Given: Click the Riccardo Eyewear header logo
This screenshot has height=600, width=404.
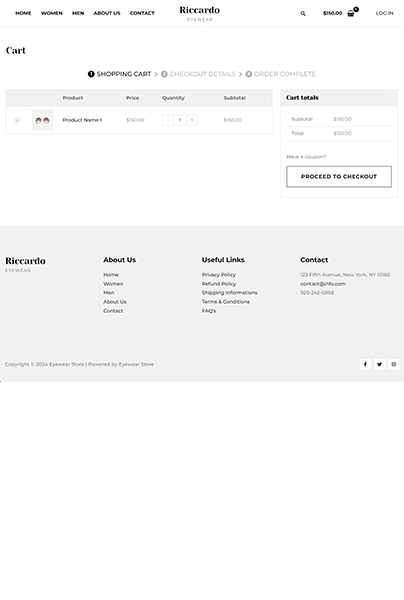Looking at the screenshot, I should click(x=200, y=13).
